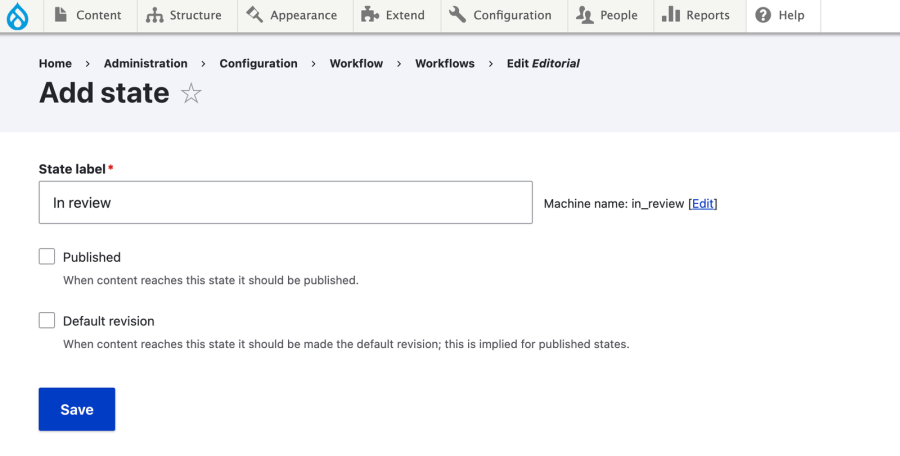Star the Add state page as shortcut
900x456 pixels.
click(x=191, y=93)
